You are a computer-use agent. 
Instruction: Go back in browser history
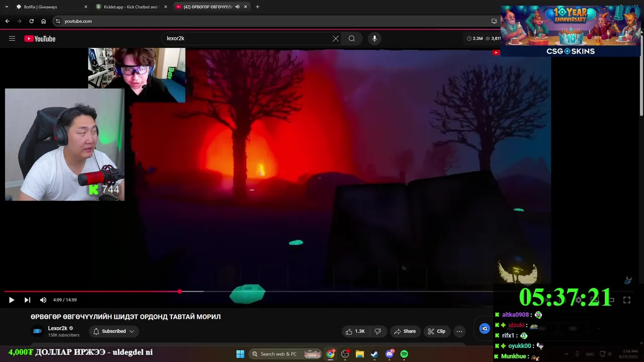(x=7, y=21)
